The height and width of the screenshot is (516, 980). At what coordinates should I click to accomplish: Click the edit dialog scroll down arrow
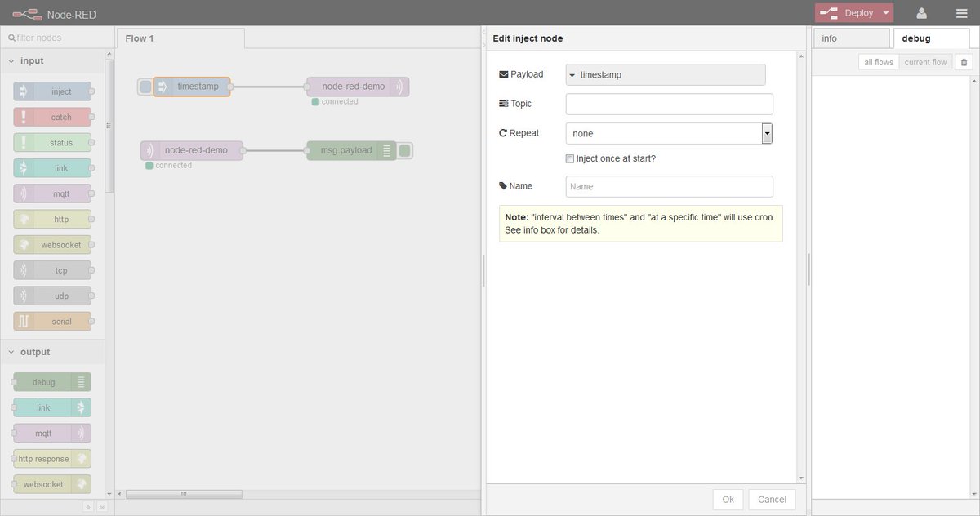pos(800,478)
